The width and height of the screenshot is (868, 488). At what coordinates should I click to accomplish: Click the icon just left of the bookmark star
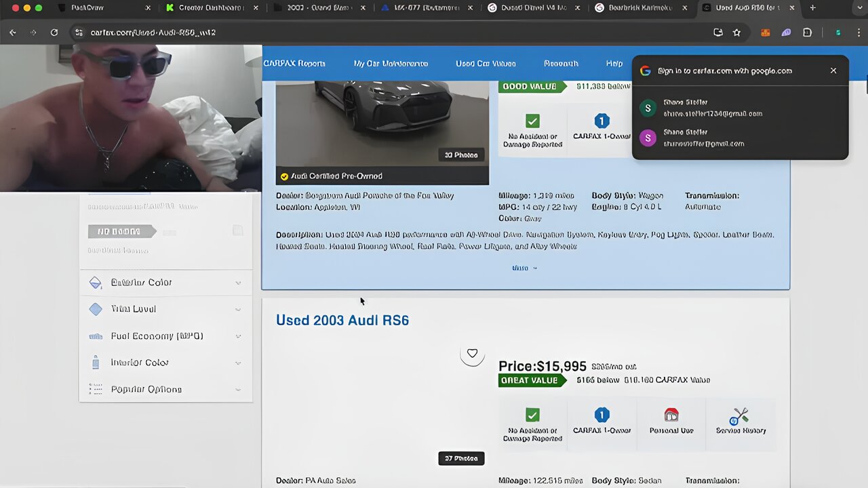click(x=718, y=33)
